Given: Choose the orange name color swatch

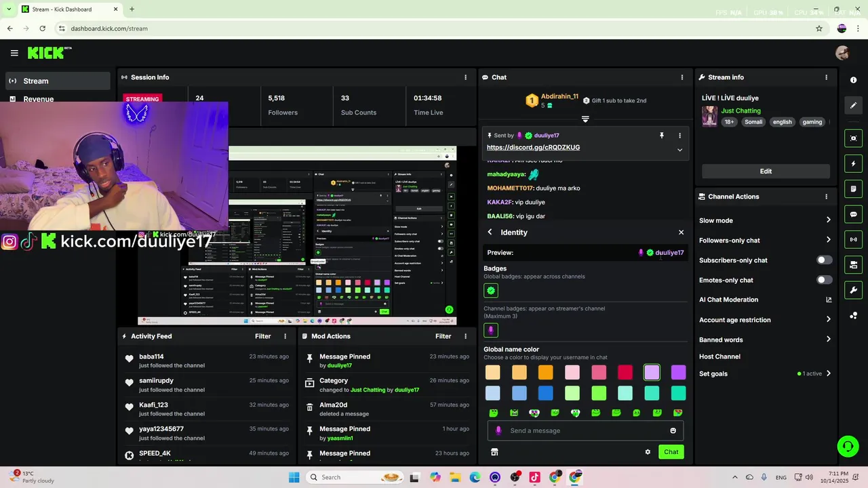Looking at the screenshot, I should [546, 372].
